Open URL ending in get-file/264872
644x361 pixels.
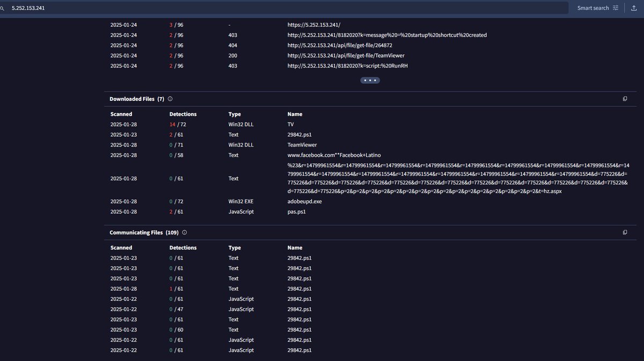(x=340, y=45)
